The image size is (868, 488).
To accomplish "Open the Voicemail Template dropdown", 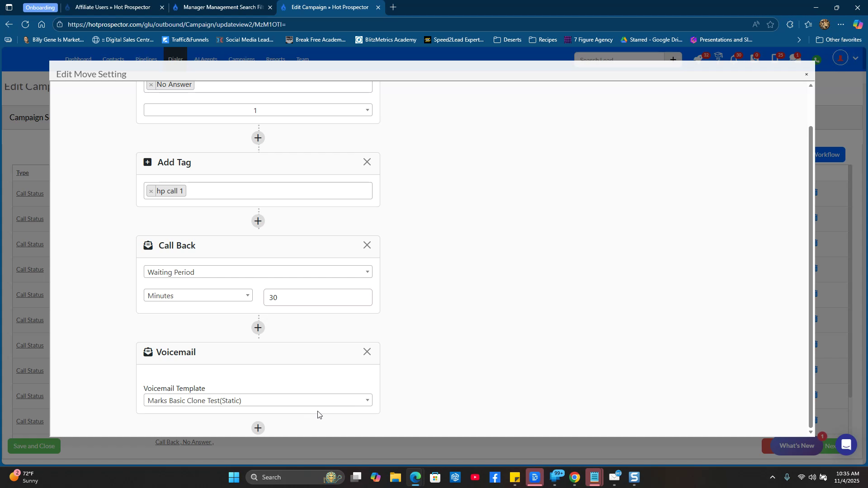I will pyautogui.click(x=258, y=400).
